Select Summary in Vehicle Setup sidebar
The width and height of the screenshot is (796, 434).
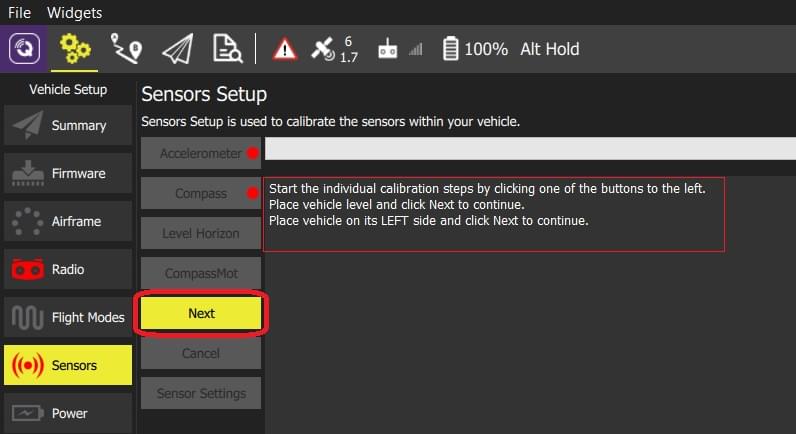68,125
